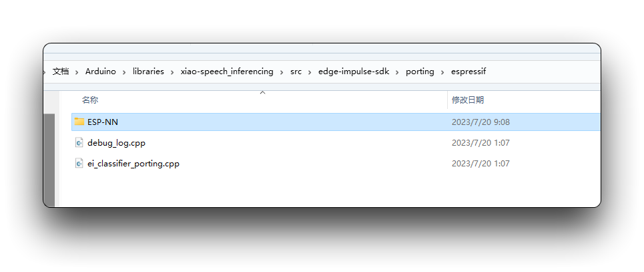Expand the chevron after libraries
Screen dimensions: 644x272
[x=172, y=72]
